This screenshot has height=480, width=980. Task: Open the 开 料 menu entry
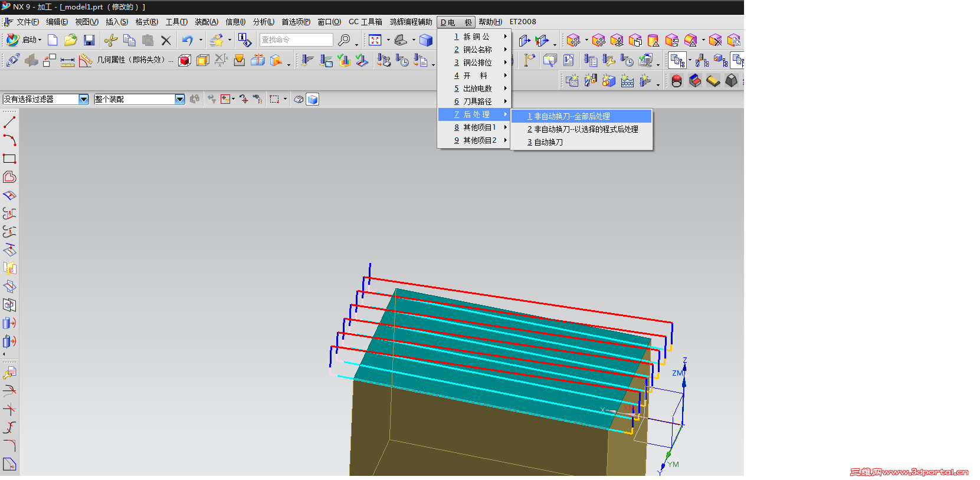click(474, 75)
